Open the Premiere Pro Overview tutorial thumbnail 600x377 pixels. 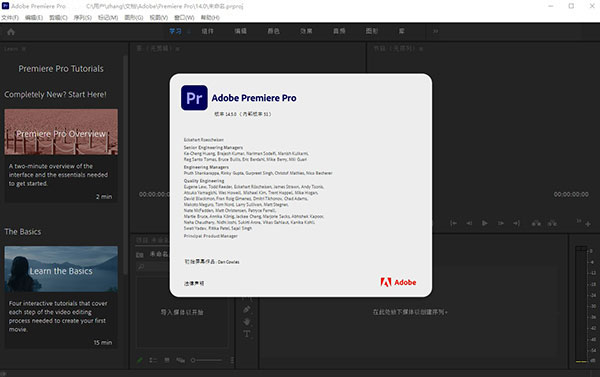click(61, 132)
